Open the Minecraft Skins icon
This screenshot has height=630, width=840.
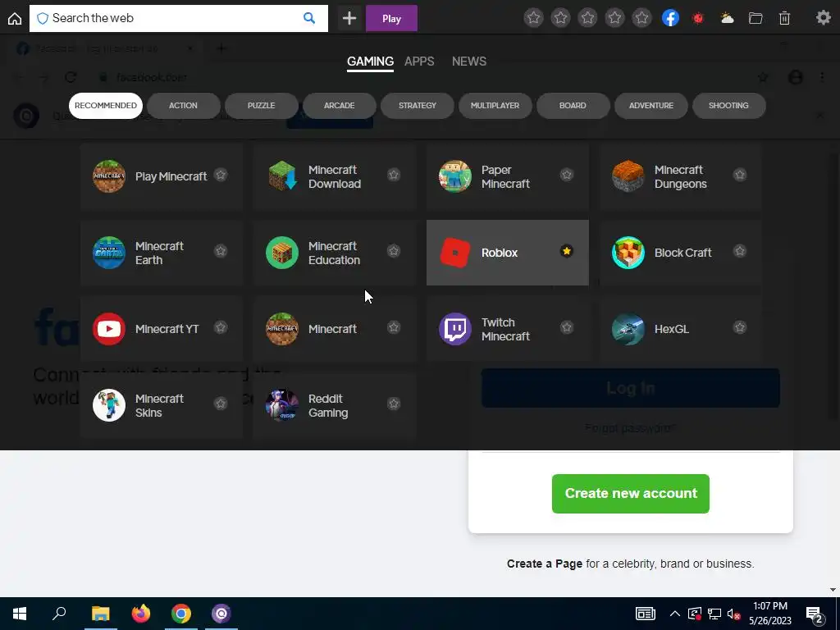pyautogui.click(x=109, y=405)
